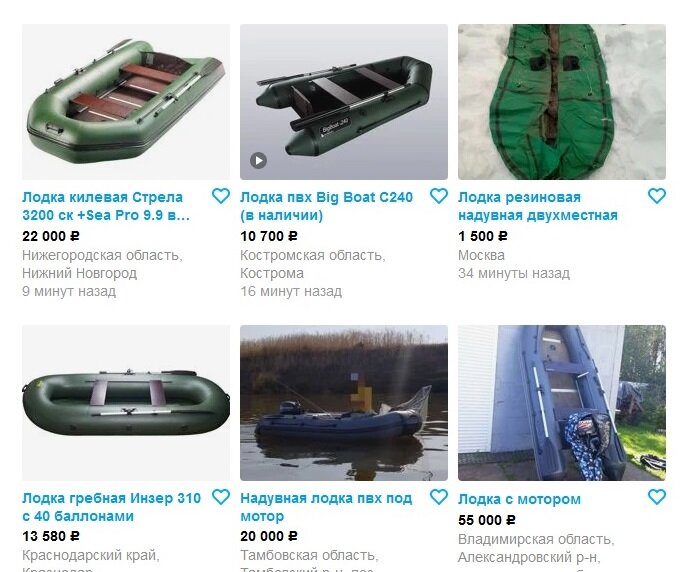691x572 pixels.
Task: View dark green Big Boat thumbnail
Action: tap(344, 102)
